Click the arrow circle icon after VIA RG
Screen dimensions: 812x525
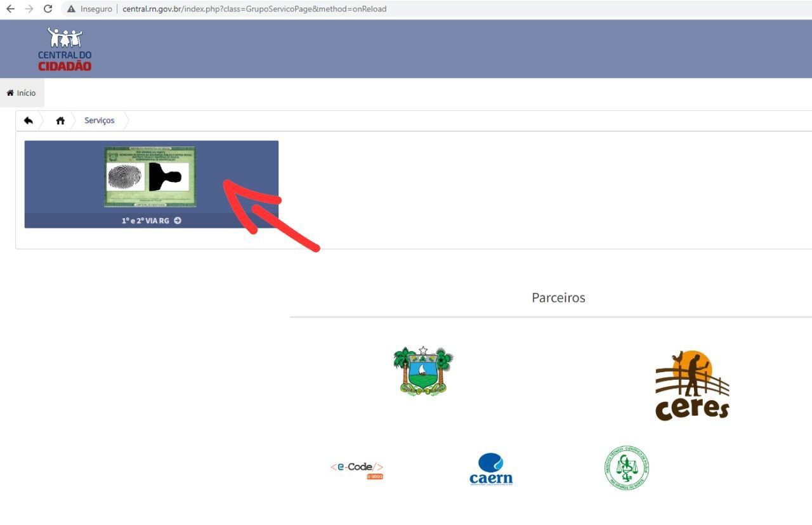(178, 221)
